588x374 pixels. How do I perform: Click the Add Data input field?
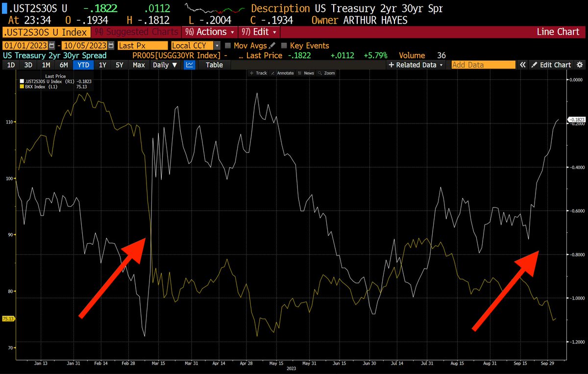pos(483,64)
